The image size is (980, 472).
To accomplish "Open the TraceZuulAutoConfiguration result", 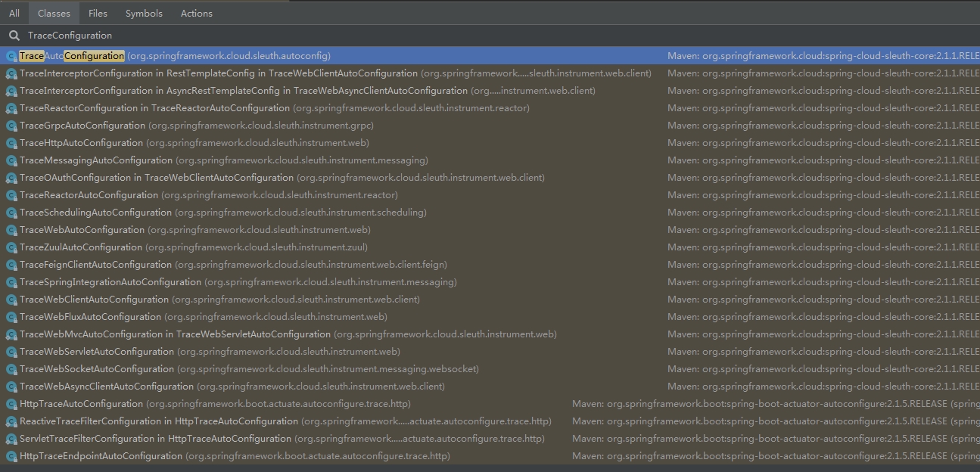I will pyautogui.click(x=490, y=247).
